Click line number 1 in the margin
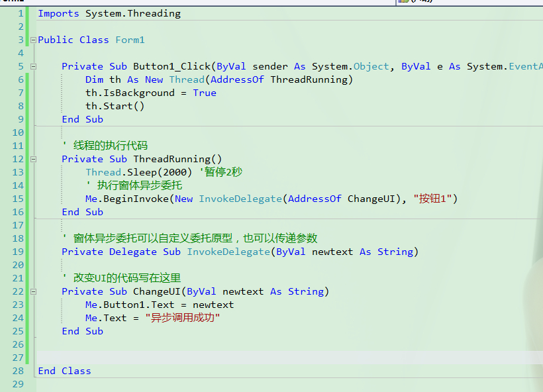543x392 pixels. pyautogui.click(x=21, y=13)
